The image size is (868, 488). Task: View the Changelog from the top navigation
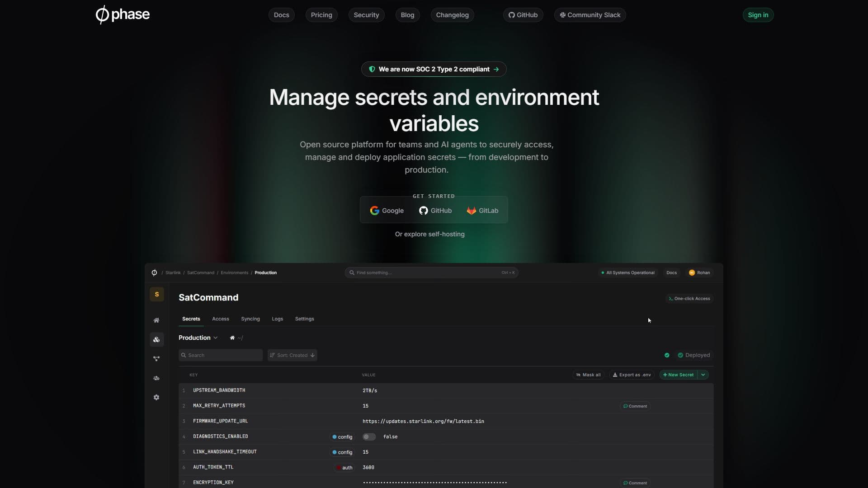pyautogui.click(x=452, y=15)
